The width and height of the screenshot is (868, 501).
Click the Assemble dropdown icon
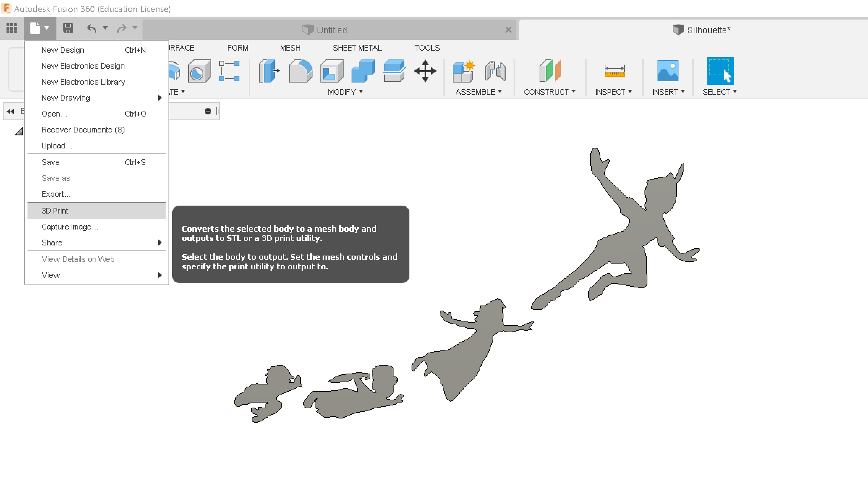click(x=498, y=92)
